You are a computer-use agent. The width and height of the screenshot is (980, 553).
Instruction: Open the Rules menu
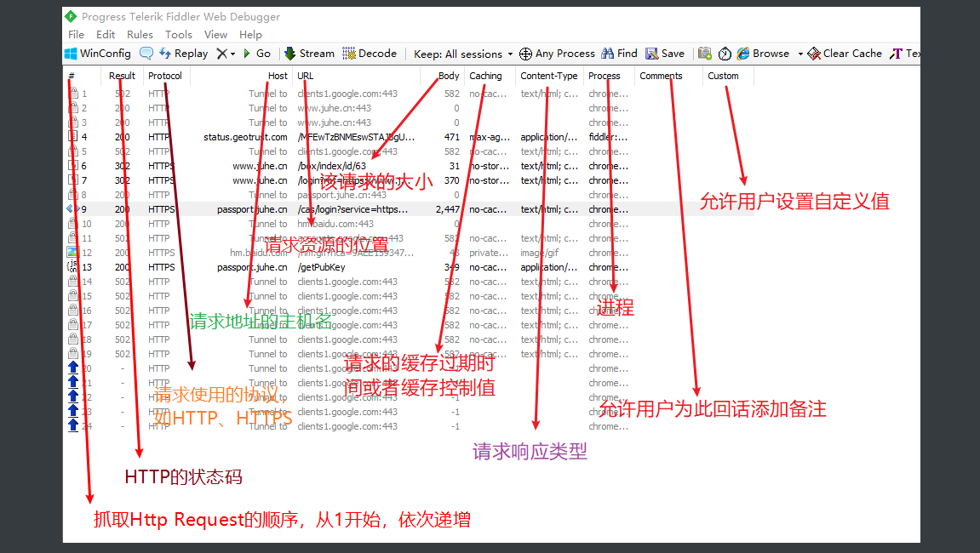140,35
